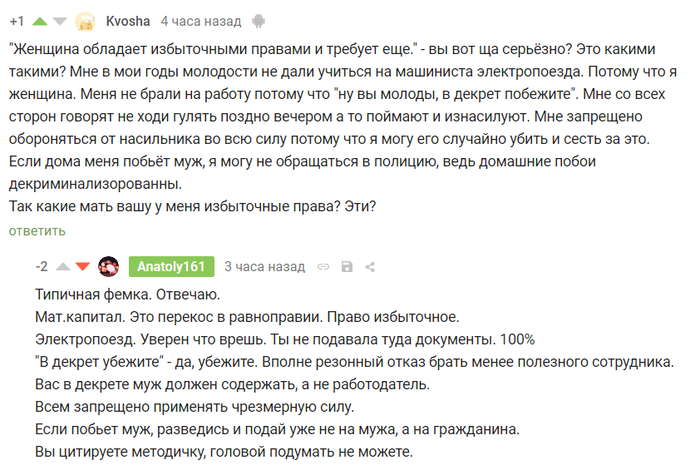Open Kvosha's user profile link
Image resolution: width=700 pixels, height=470 pixels.
point(128,20)
